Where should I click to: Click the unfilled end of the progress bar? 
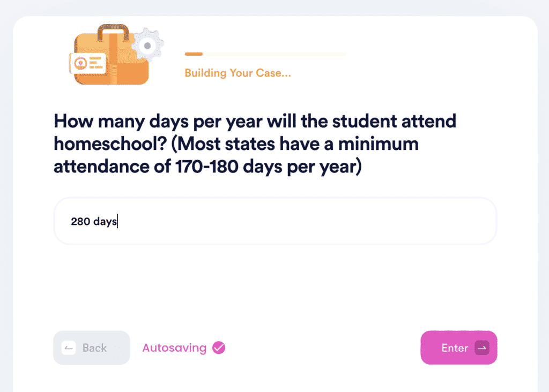tap(332, 54)
